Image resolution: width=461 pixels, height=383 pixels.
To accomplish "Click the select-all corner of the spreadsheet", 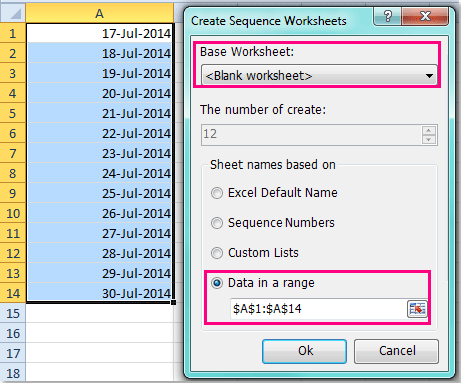I will pyautogui.click(x=13, y=13).
